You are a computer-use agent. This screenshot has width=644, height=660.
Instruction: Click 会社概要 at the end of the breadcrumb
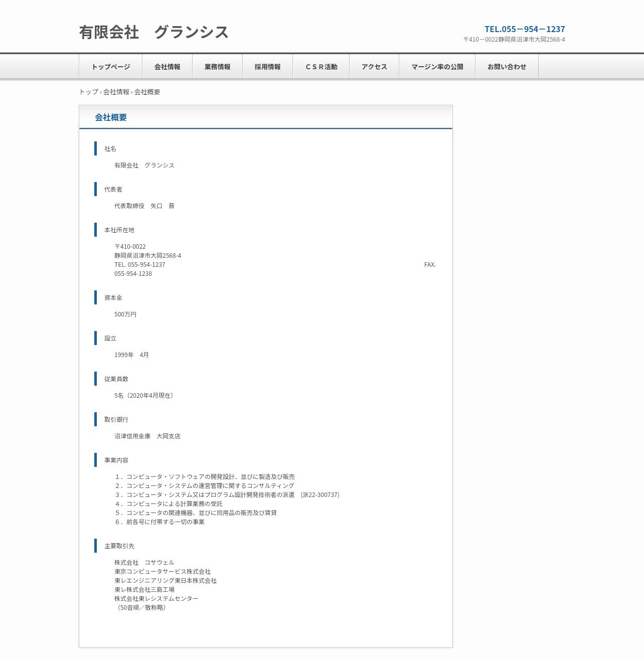pyautogui.click(x=147, y=92)
